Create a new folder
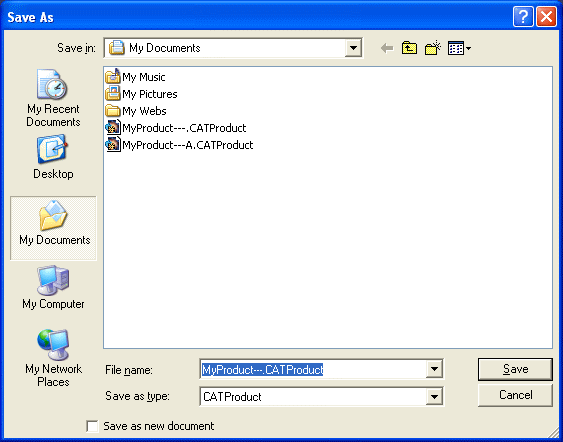This screenshot has height=442, width=563. pyautogui.click(x=433, y=48)
